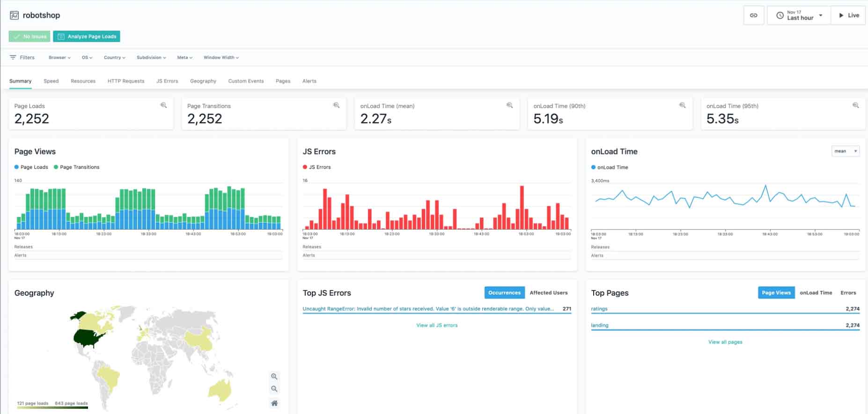Viewport: 868px width, 414px height.
Task: Click the 271 occurrences count
Action: coord(566,309)
